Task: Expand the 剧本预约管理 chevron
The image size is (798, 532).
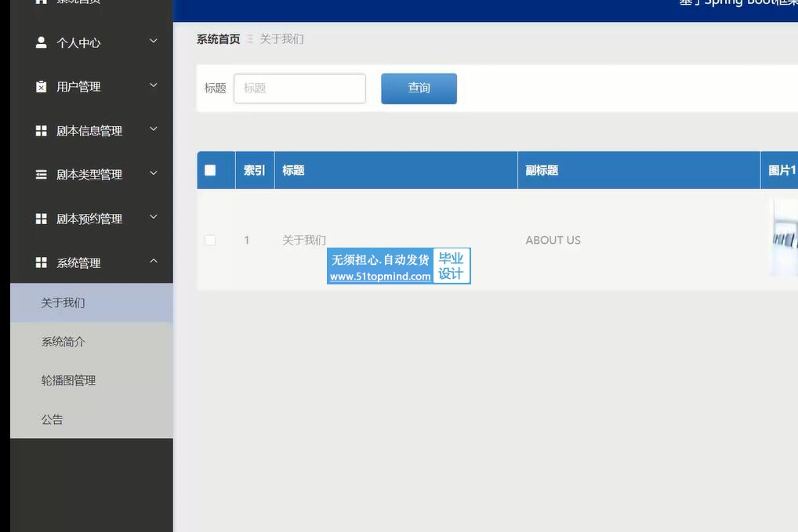Action: click(153, 217)
